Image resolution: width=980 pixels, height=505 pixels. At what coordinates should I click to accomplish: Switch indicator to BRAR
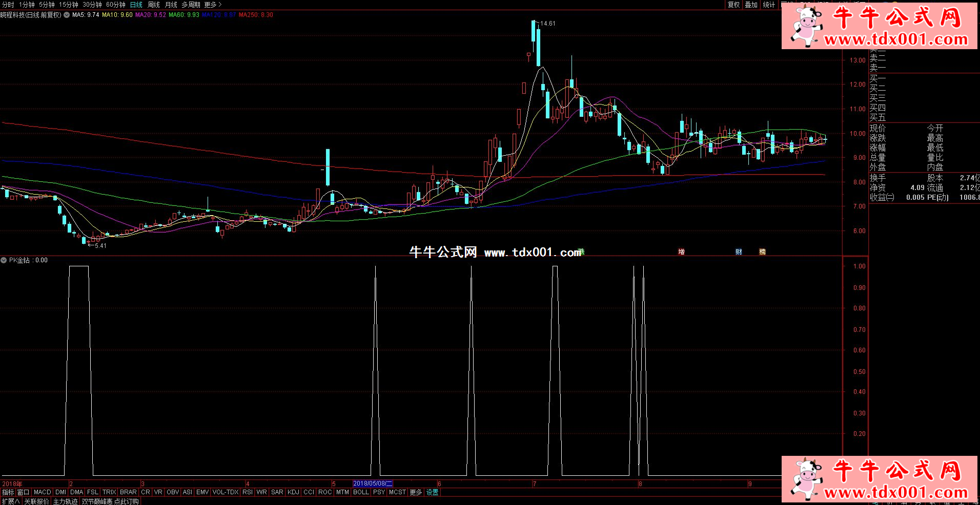pyautogui.click(x=128, y=492)
